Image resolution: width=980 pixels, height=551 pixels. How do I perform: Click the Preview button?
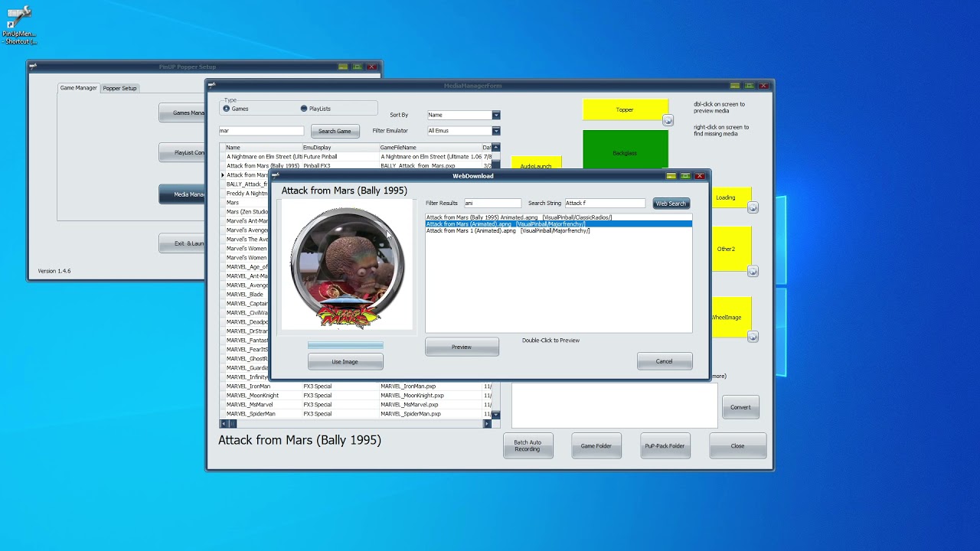(x=462, y=347)
